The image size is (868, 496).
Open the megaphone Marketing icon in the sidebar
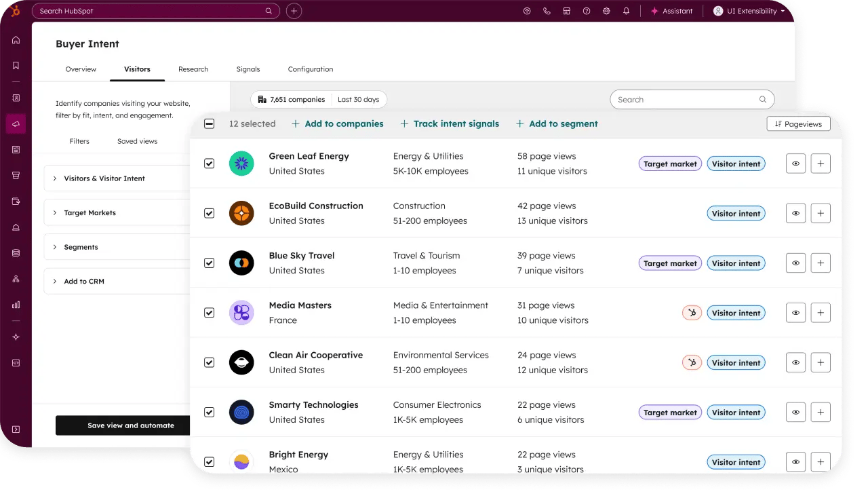pos(16,123)
